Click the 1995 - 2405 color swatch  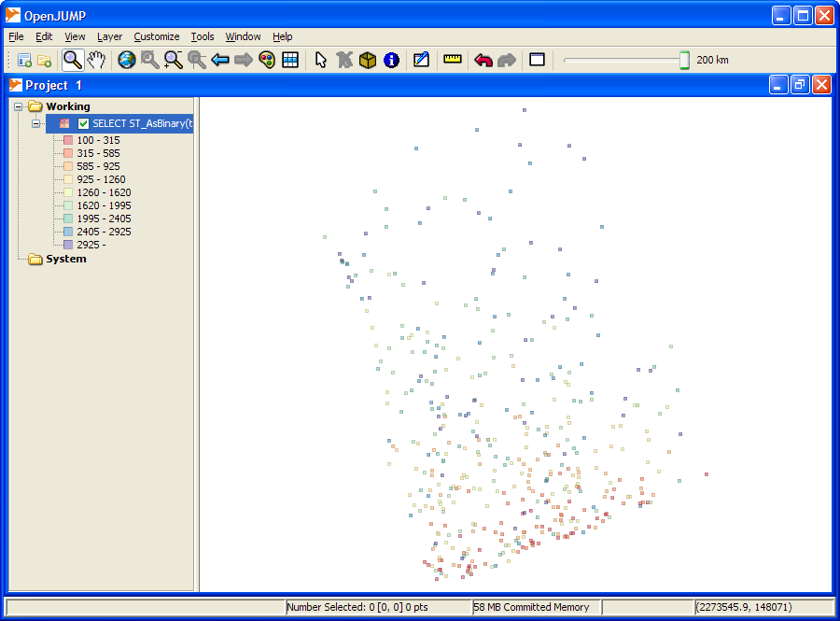pos(68,219)
